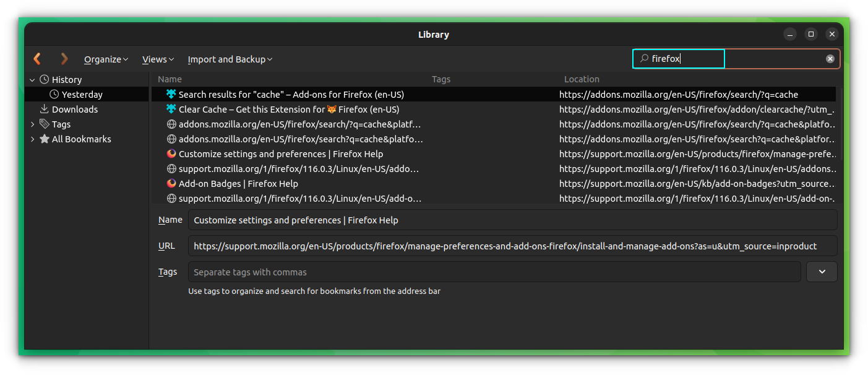
Task: Sort by the Name column header
Action: point(170,79)
